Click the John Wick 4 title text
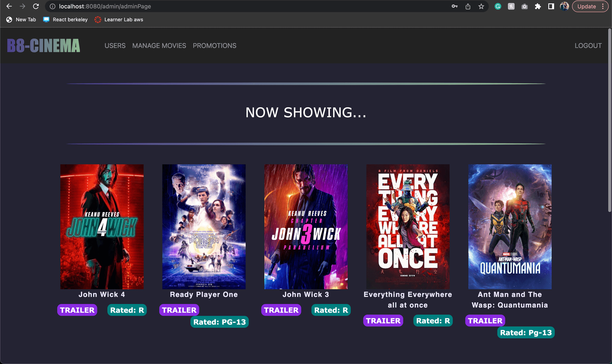 pyautogui.click(x=102, y=294)
